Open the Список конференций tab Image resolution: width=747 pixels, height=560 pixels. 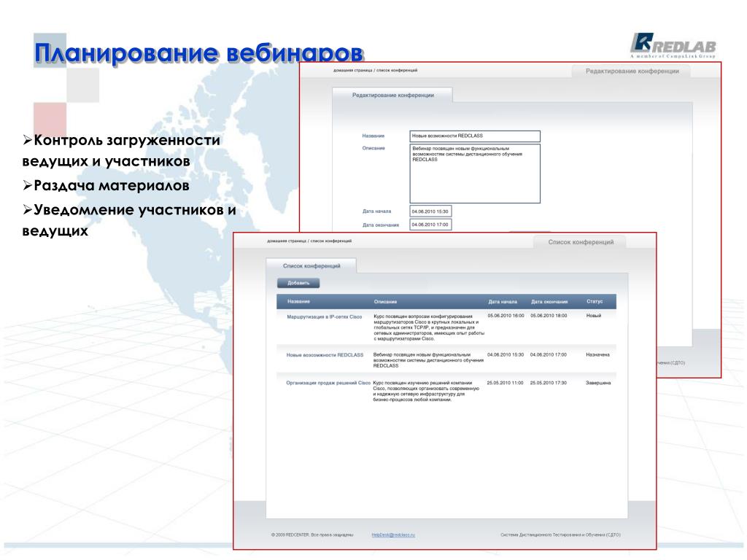[x=311, y=265]
